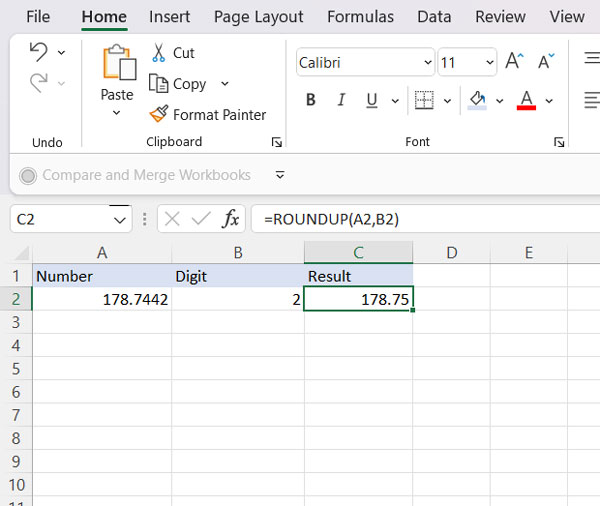Click in the formula bar with ROUNDUP formula
Image resolution: width=600 pixels, height=506 pixels.
click(426, 219)
